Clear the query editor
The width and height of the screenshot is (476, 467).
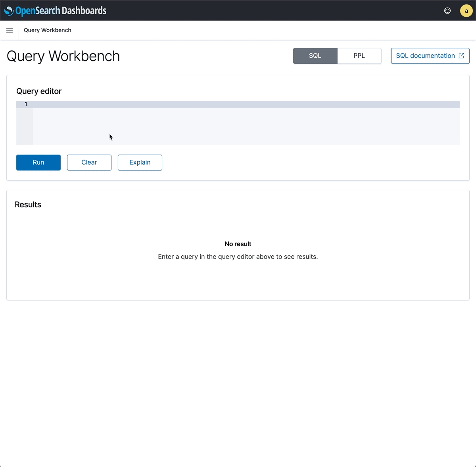(89, 163)
